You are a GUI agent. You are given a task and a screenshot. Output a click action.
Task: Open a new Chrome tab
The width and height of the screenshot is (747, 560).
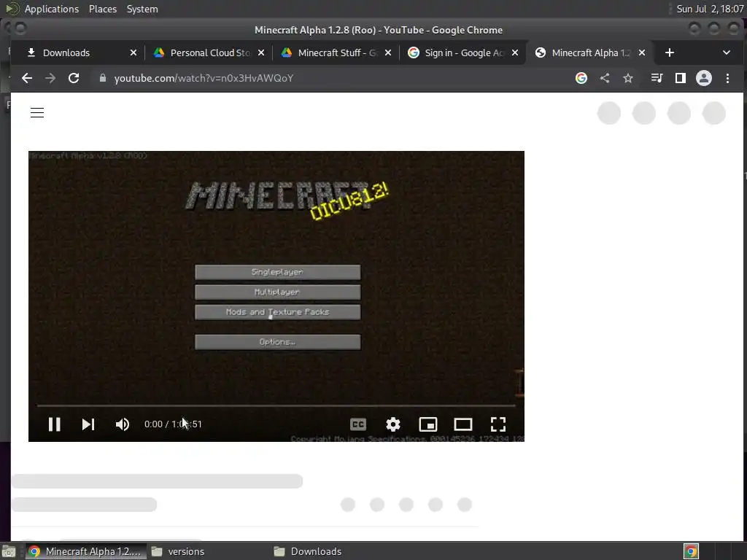[670, 52]
